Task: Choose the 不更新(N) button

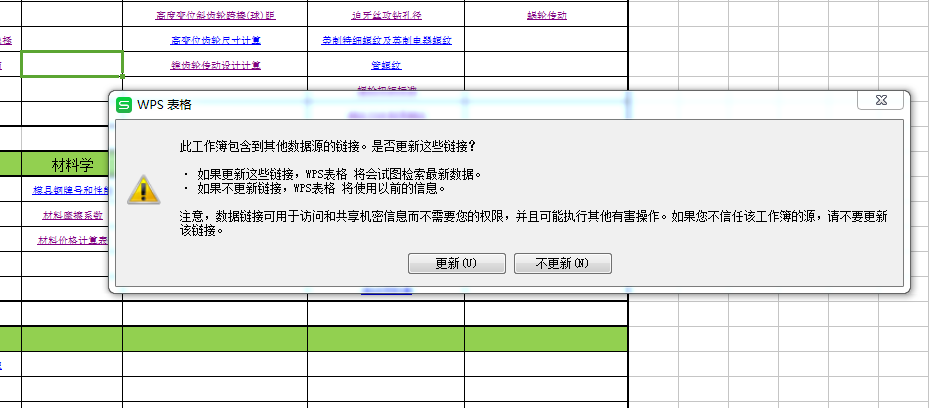Action: click(562, 264)
